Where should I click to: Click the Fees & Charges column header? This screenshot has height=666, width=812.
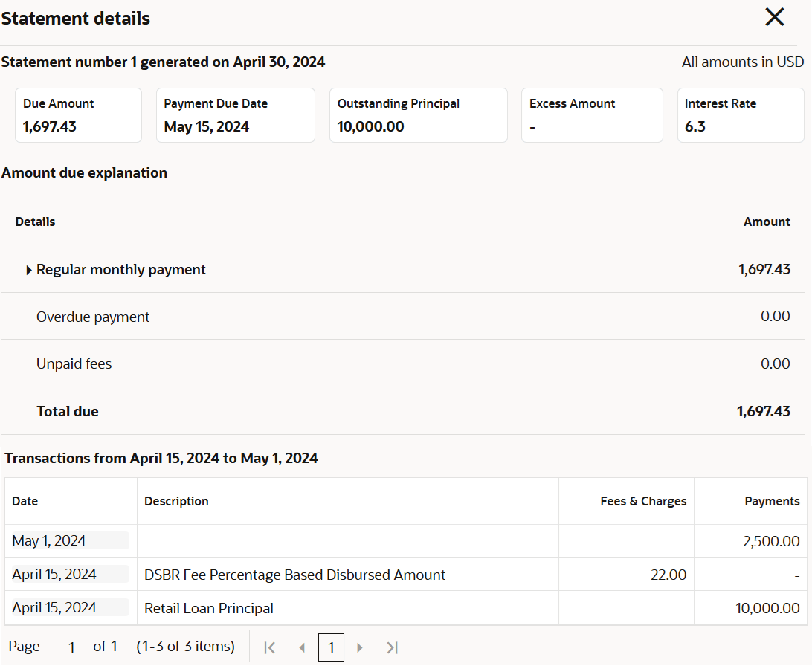[x=643, y=501]
